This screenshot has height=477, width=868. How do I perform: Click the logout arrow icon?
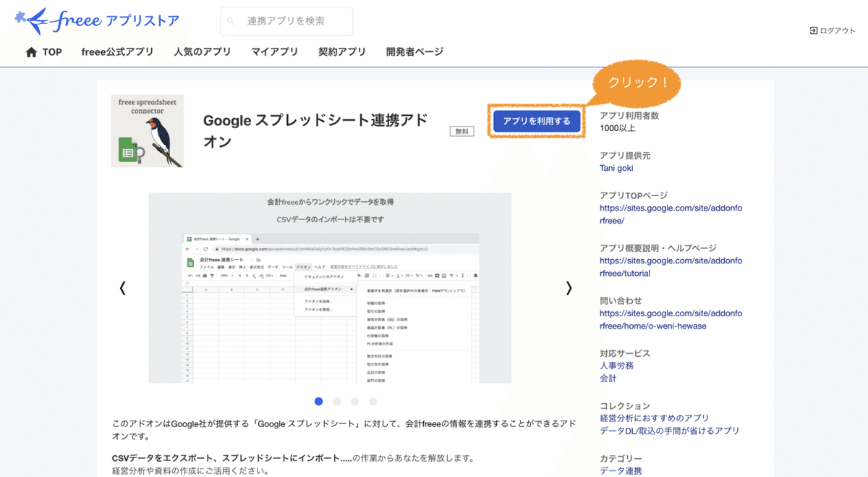click(x=814, y=31)
